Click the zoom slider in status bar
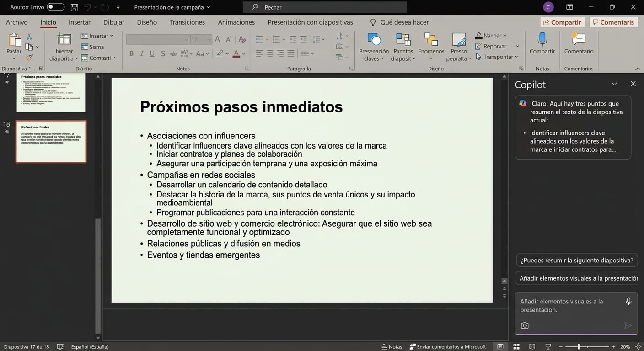This screenshot has height=351, width=644. tap(586, 346)
